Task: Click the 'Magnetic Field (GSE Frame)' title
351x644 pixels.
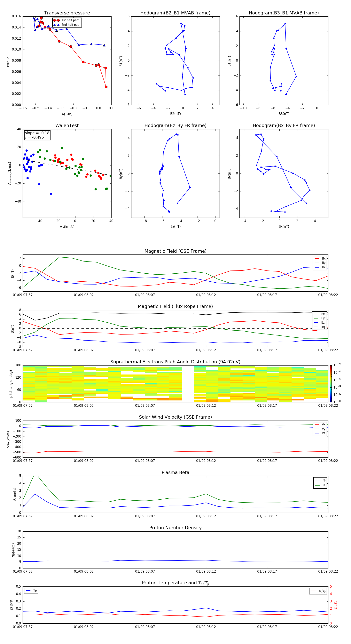Action: pyautogui.click(x=175, y=251)
